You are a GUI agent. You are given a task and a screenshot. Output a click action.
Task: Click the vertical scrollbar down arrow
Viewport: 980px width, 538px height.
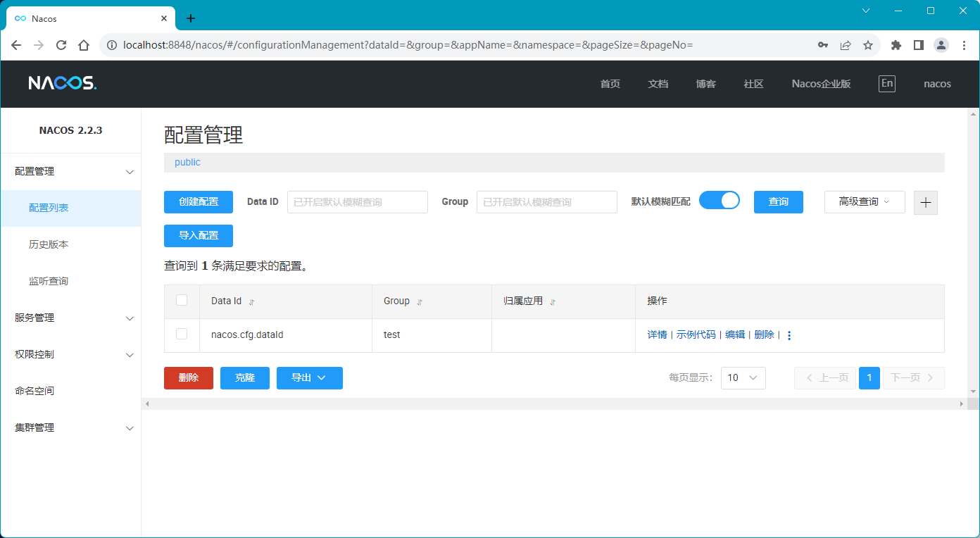click(973, 392)
